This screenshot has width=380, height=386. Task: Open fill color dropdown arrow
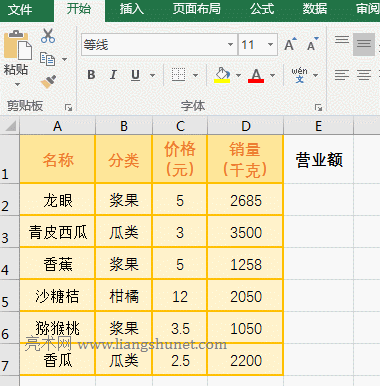coord(238,75)
